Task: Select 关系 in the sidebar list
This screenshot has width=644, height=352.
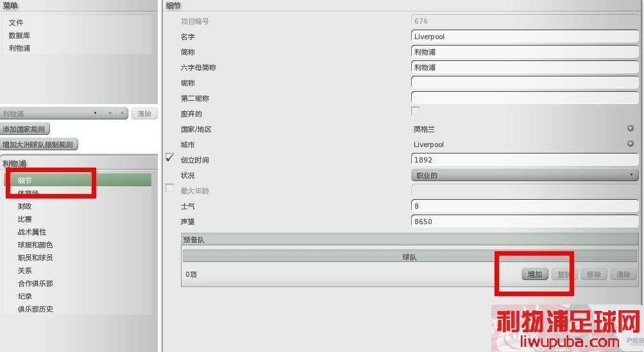Action: [x=24, y=270]
